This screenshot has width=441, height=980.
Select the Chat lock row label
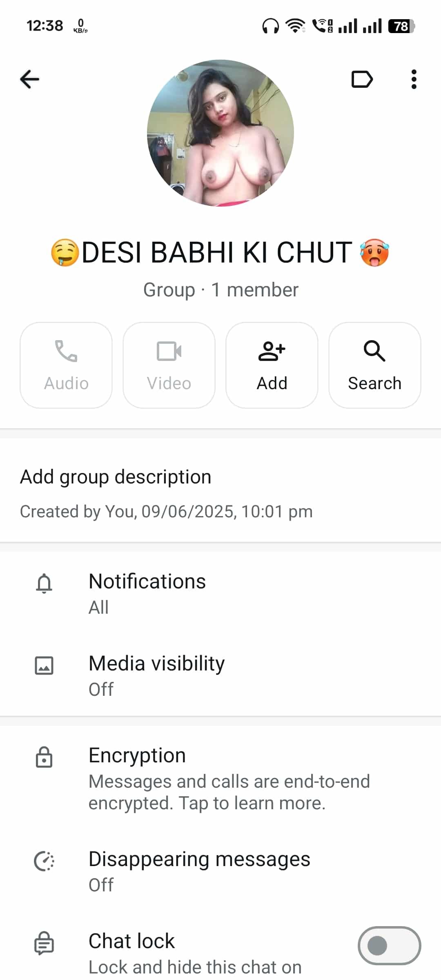coord(131,941)
